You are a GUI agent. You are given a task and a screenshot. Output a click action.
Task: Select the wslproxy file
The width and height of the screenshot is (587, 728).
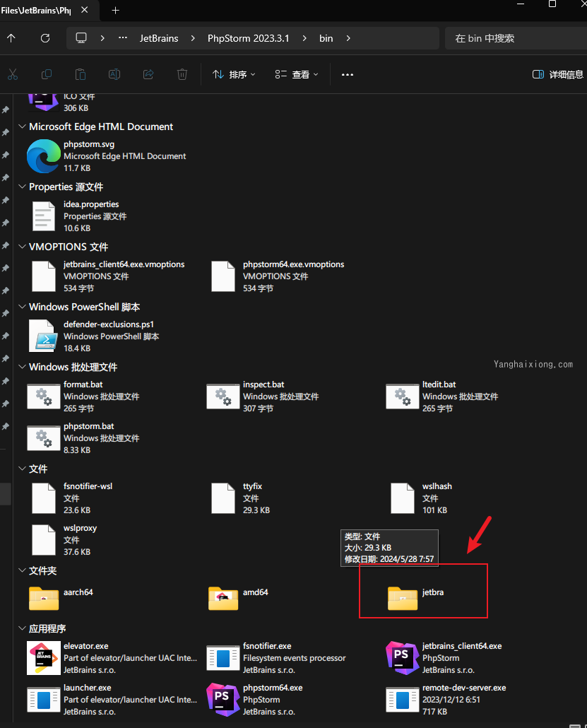[64, 540]
